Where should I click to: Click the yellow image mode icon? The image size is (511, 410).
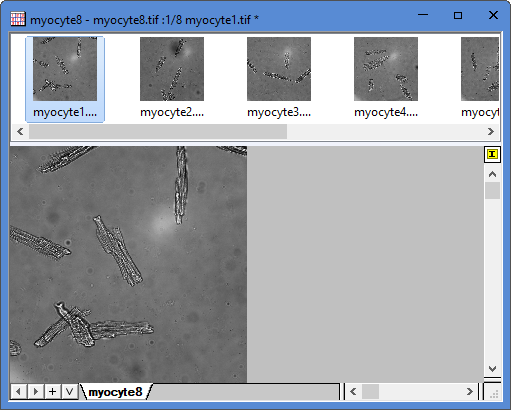pyautogui.click(x=492, y=154)
